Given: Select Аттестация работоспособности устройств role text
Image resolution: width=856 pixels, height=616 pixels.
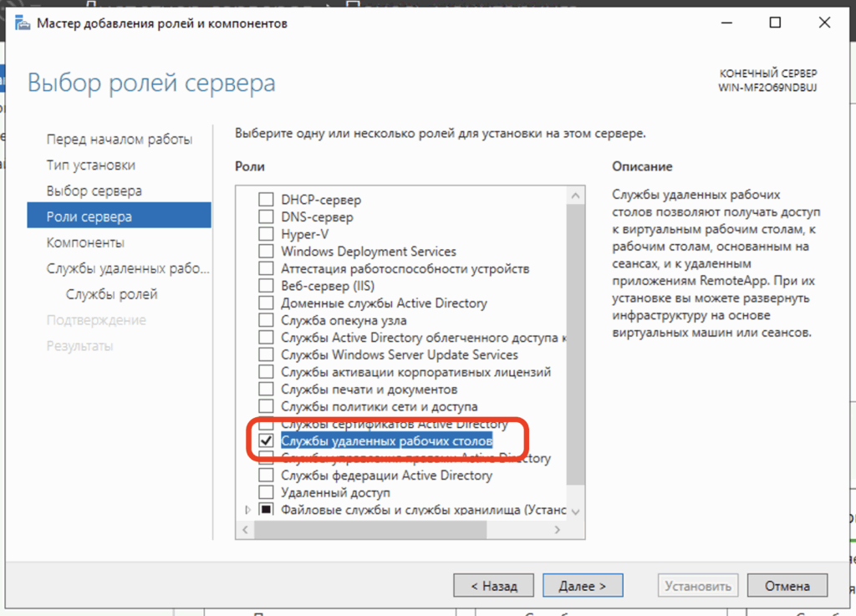Looking at the screenshot, I should click(x=405, y=268).
